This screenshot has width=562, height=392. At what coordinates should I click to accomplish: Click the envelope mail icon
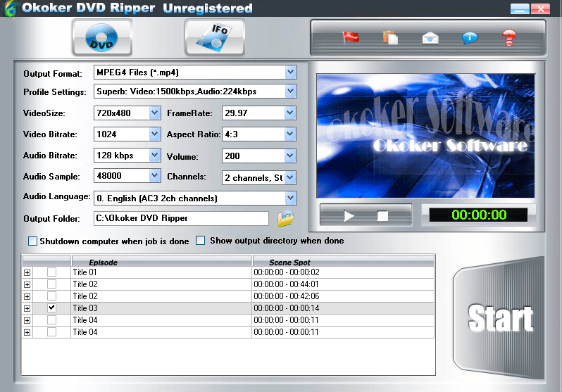[430, 37]
